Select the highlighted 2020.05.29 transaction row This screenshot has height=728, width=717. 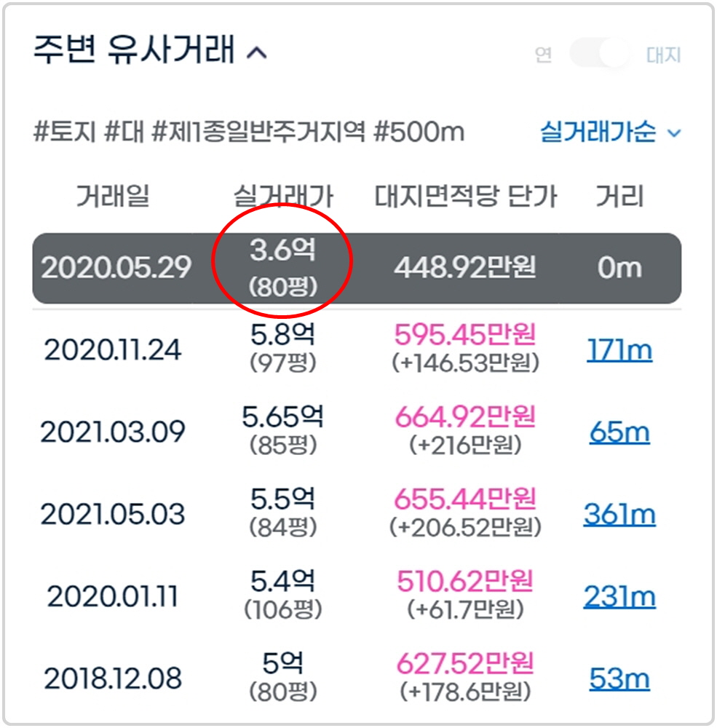point(357,269)
